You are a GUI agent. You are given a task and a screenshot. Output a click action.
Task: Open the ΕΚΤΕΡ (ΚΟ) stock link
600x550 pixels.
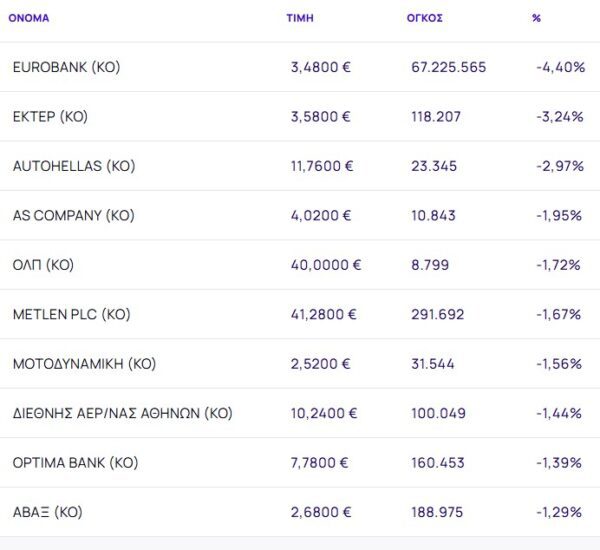(x=50, y=116)
